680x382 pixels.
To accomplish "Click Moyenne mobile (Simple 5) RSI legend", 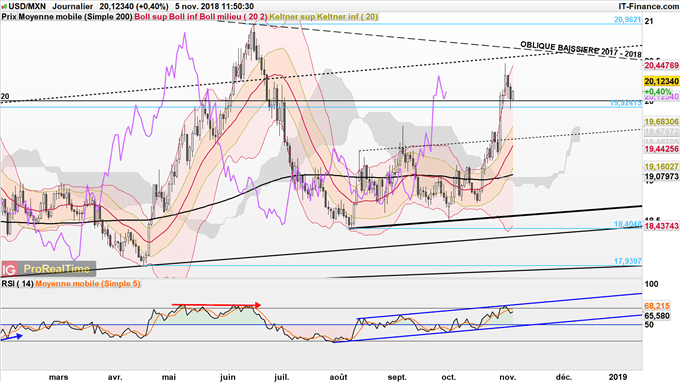I will coord(88,284).
